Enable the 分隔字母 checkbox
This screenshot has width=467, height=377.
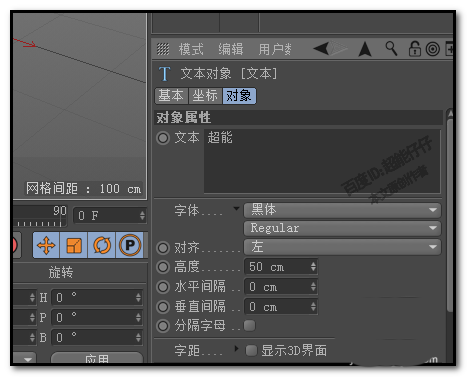pos(250,326)
